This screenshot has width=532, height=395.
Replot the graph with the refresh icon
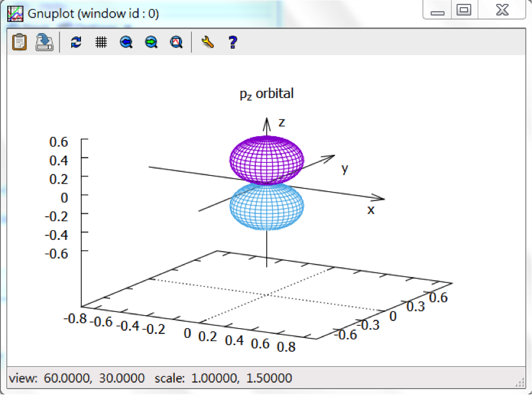76,43
